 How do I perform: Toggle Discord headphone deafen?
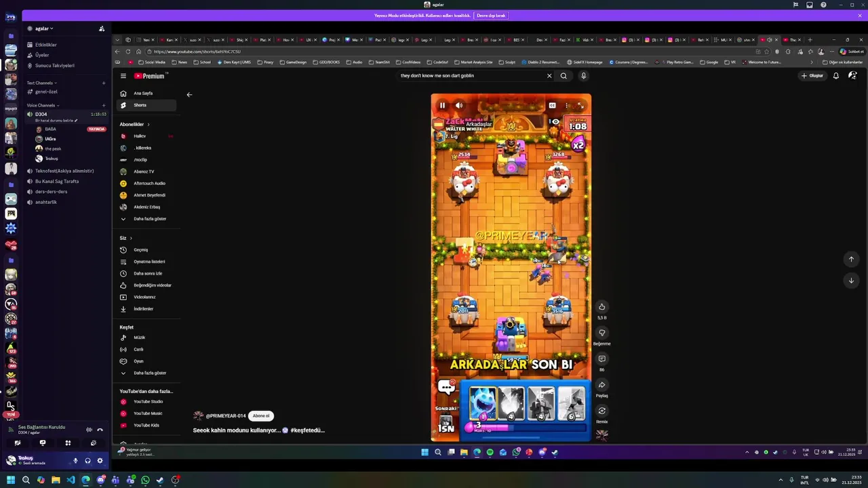pos(87,461)
